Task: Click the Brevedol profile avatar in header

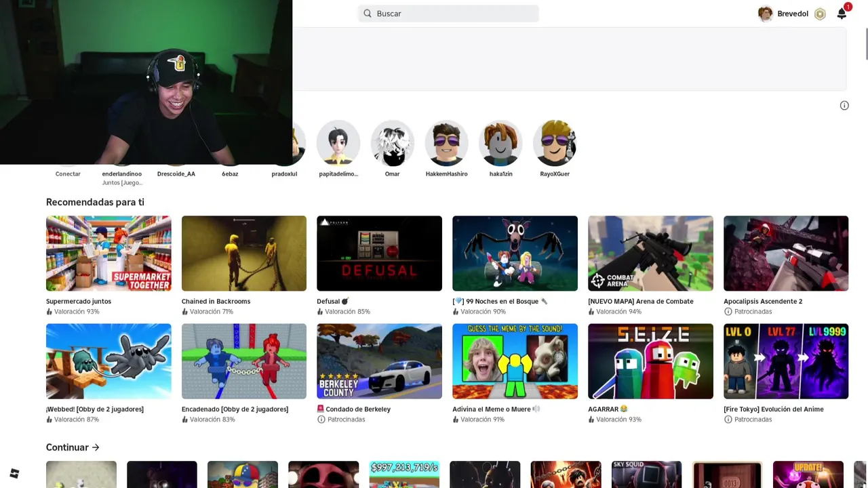Action: coord(766,14)
